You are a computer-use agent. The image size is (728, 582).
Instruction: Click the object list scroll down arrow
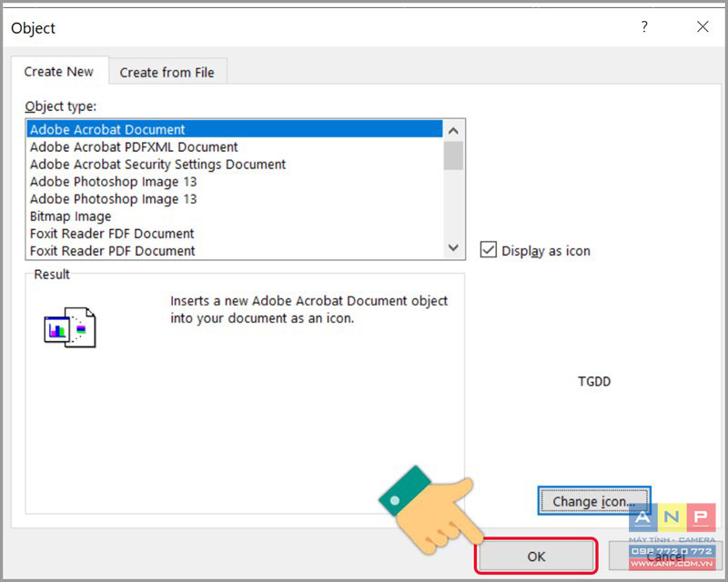coord(453,248)
